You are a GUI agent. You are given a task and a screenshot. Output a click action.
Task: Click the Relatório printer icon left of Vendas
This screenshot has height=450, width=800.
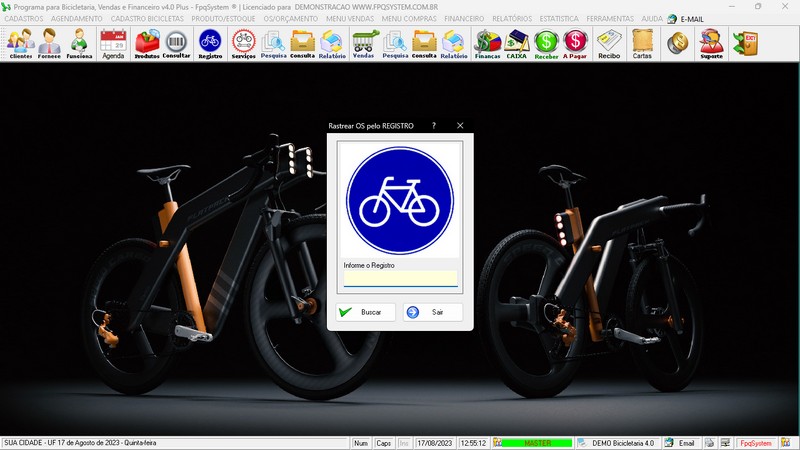click(332, 44)
